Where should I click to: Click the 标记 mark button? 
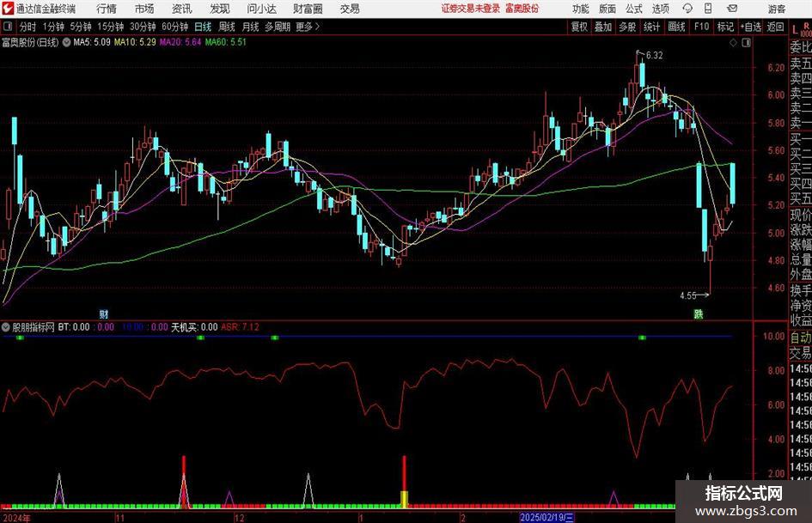click(x=725, y=27)
